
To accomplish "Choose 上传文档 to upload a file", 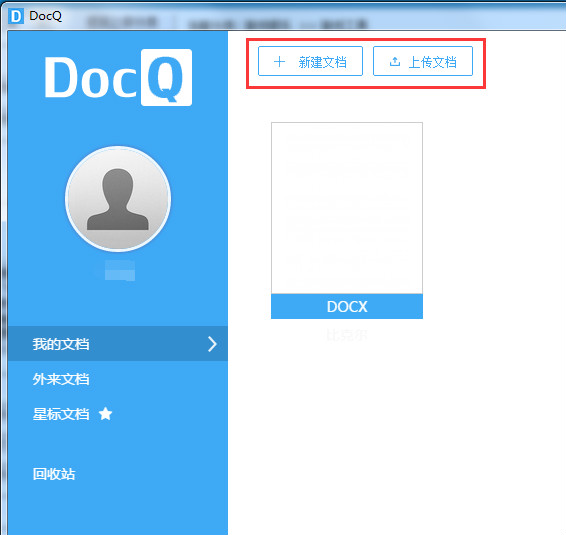I will point(423,61).
